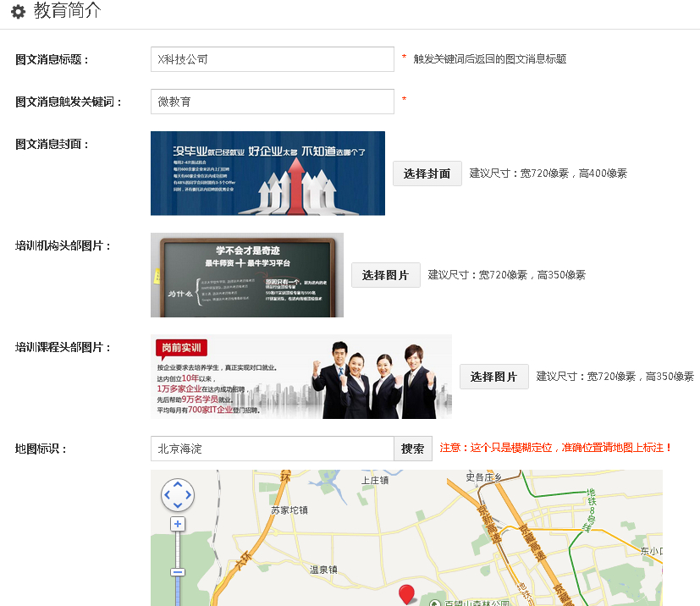
Task: Click the gear icon beside 教育简介
Action: 18,13
